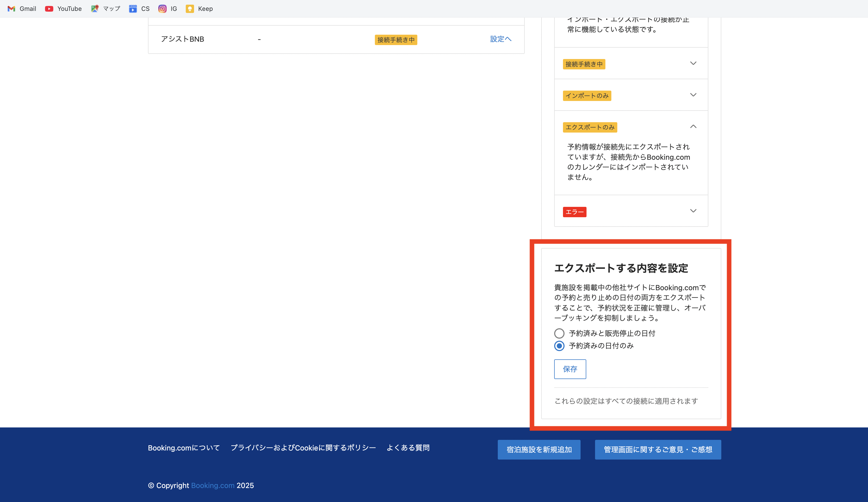Screen dimensions: 868x502
Task: Collapse the エクスポートのみ status section
Action: coord(693,127)
